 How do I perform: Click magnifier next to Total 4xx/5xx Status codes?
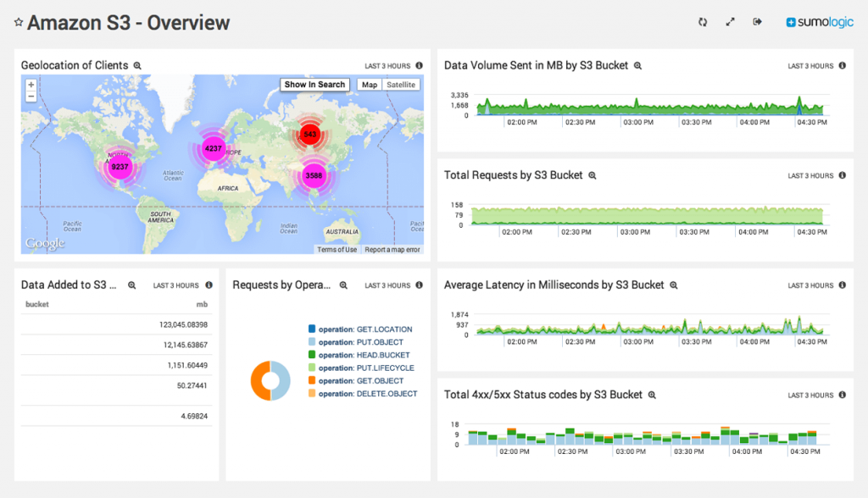click(652, 395)
